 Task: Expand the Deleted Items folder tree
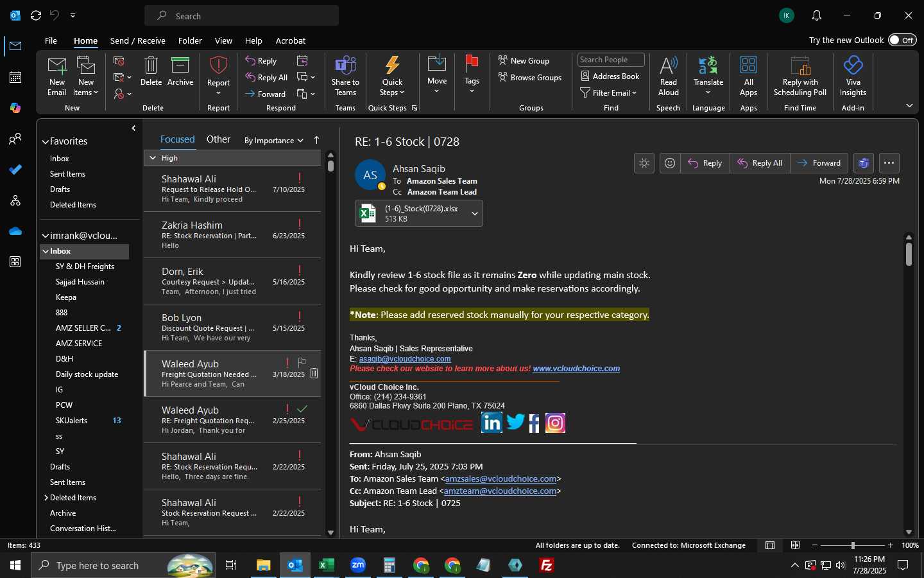tap(46, 498)
